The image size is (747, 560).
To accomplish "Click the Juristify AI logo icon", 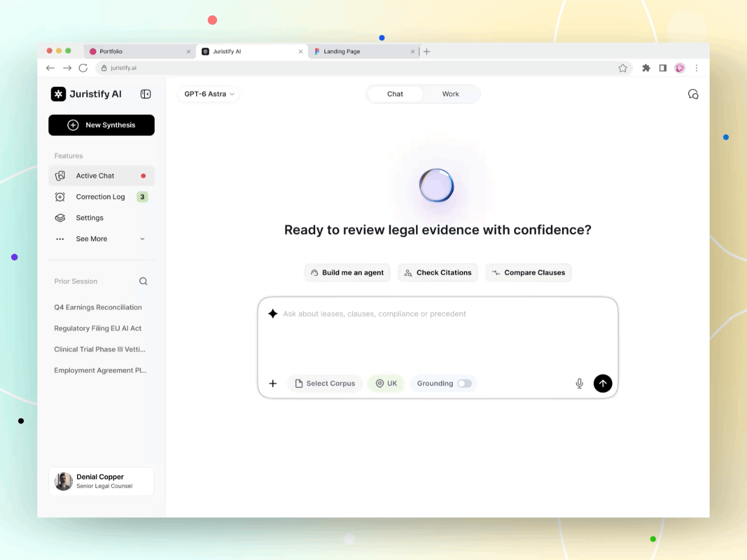I will pos(58,94).
